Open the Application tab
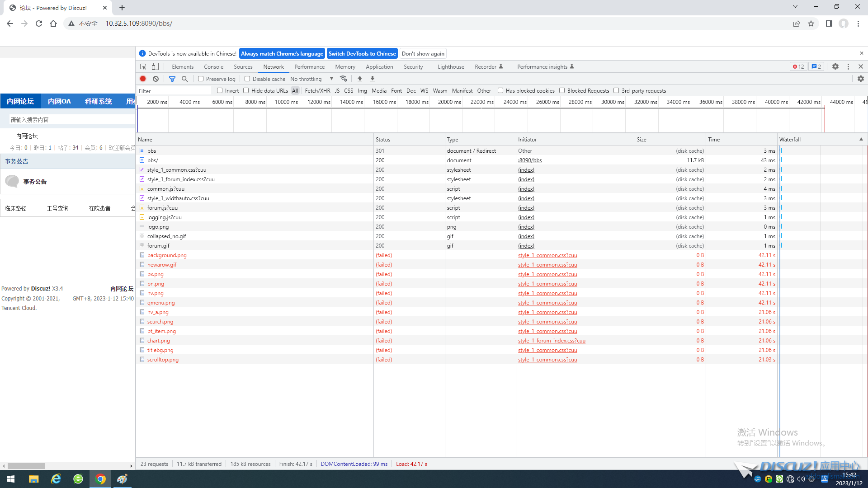This screenshot has height=488, width=868. tap(379, 67)
